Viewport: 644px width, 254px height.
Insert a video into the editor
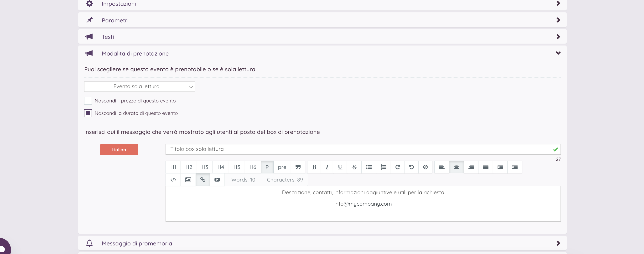coord(217,180)
